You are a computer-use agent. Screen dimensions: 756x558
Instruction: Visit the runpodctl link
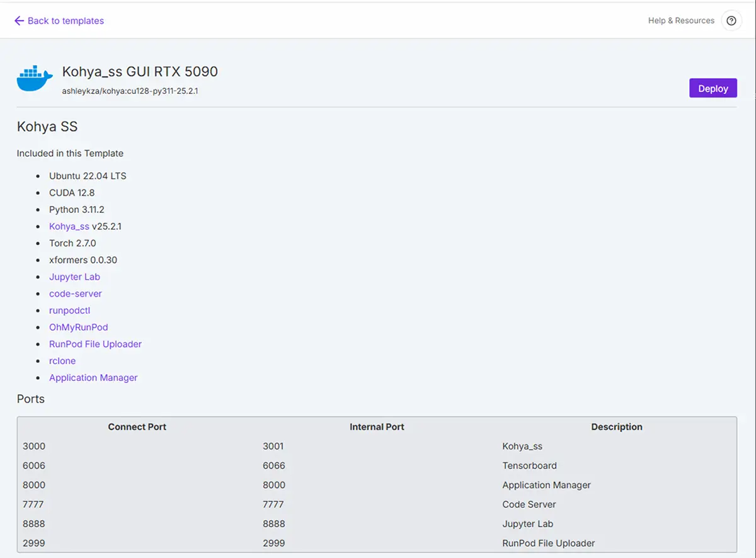(70, 310)
